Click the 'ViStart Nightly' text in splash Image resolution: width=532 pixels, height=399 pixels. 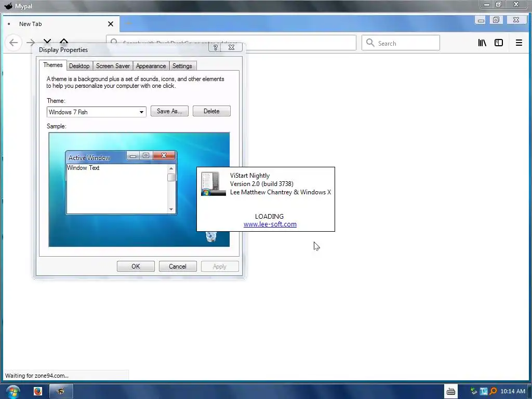pyautogui.click(x=250, y=176)
